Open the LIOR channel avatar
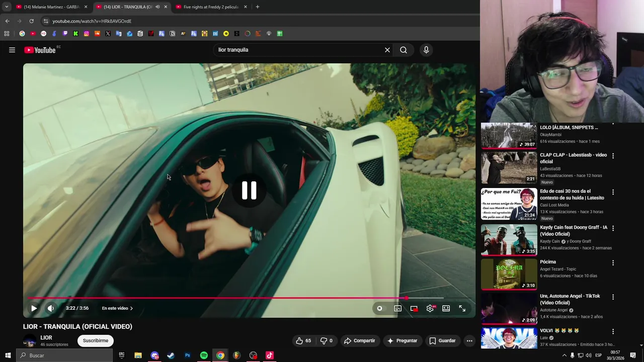Screen dimensions: 644x362 pyautogui.click(x=30, y=341)
